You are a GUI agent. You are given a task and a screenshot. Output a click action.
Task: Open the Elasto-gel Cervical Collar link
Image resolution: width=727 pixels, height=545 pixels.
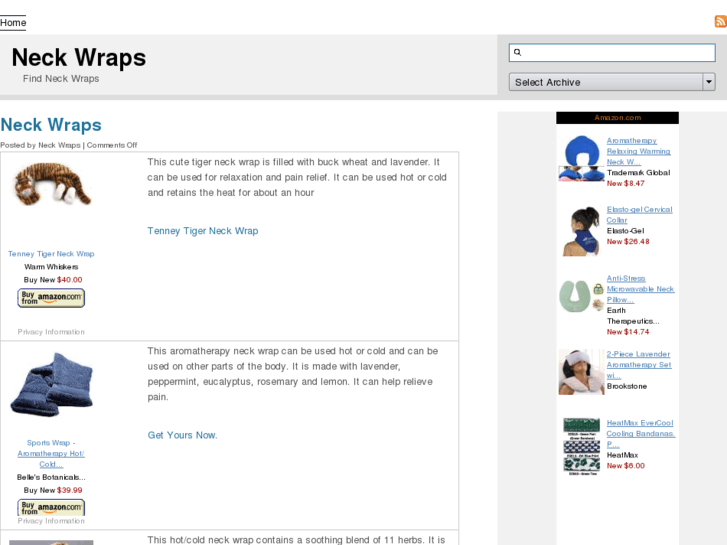[x=639, y=215]
